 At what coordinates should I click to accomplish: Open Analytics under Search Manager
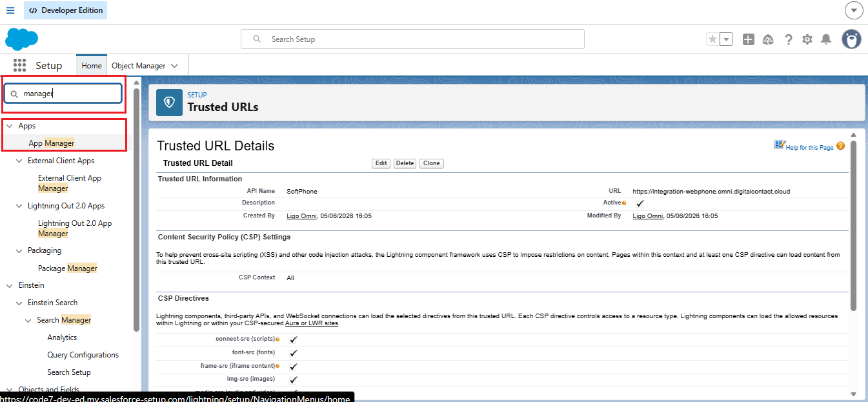[62, 337]
